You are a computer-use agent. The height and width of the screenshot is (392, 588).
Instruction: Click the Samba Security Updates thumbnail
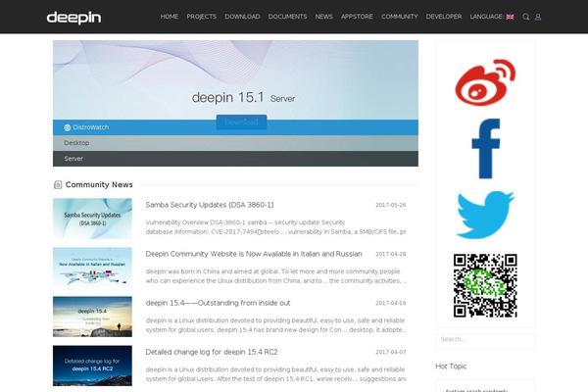(92, 219)
